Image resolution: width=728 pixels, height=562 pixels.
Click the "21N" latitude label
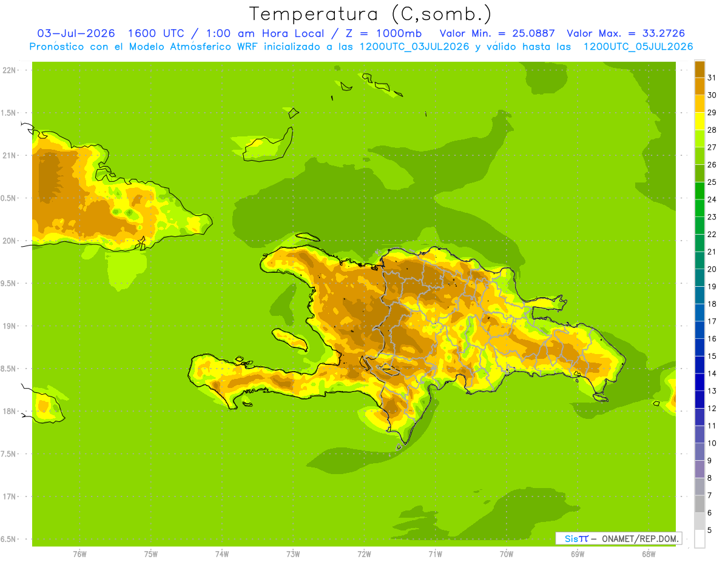click(x=9, y=155)
